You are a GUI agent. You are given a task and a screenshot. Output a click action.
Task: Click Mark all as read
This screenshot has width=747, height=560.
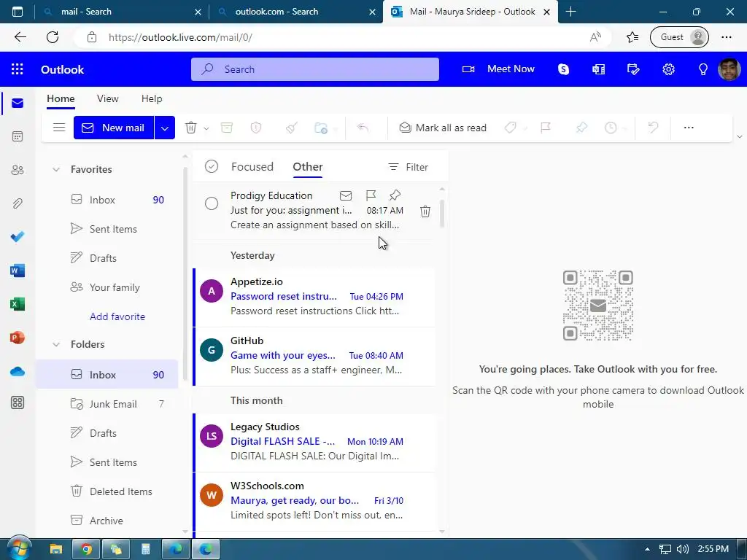[443, 128]
